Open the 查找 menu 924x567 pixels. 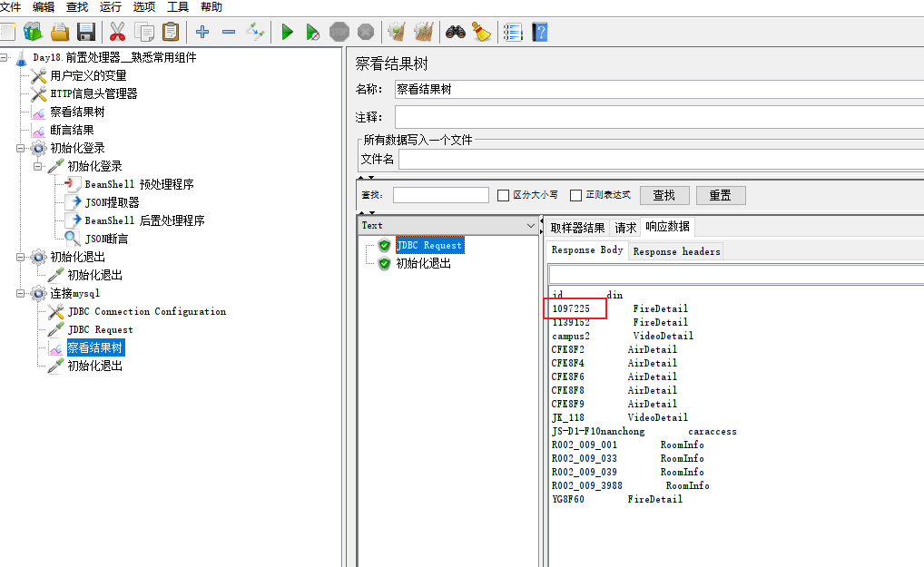(77, 7)
